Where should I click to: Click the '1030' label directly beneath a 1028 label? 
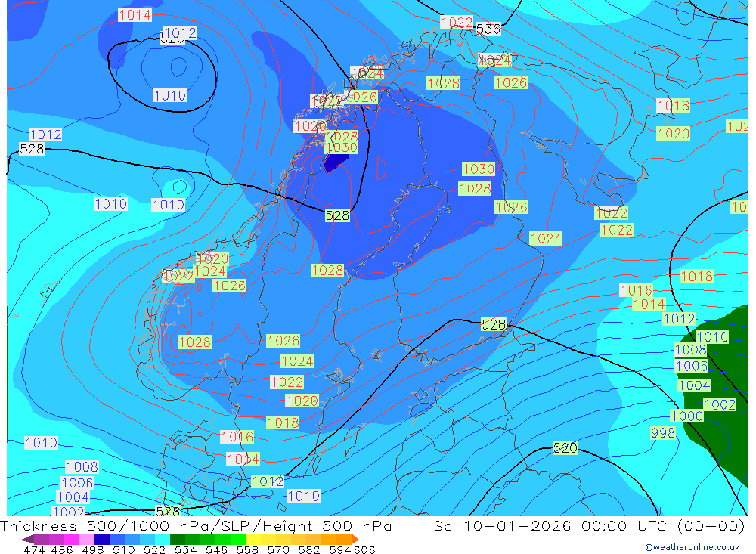pos(342,147)
